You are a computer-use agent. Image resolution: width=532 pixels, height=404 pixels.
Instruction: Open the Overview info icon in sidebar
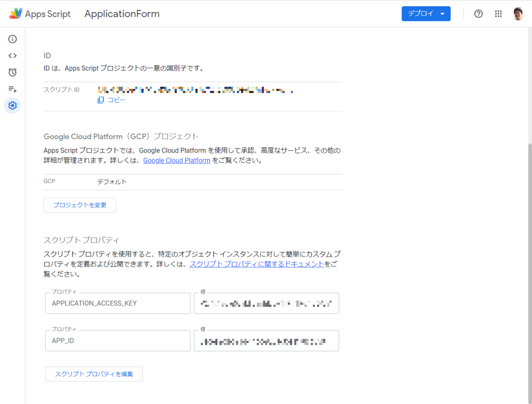coord(12,39)
